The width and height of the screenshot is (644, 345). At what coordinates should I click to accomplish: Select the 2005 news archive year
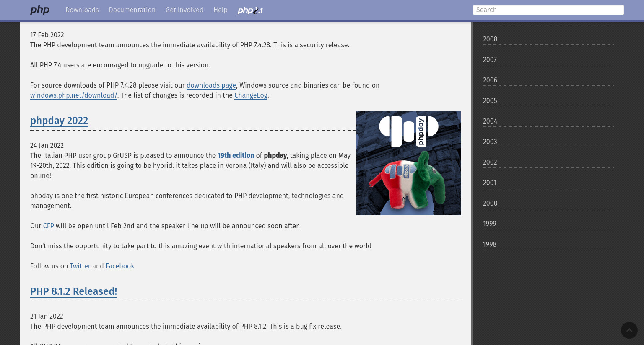click(548, 100)
